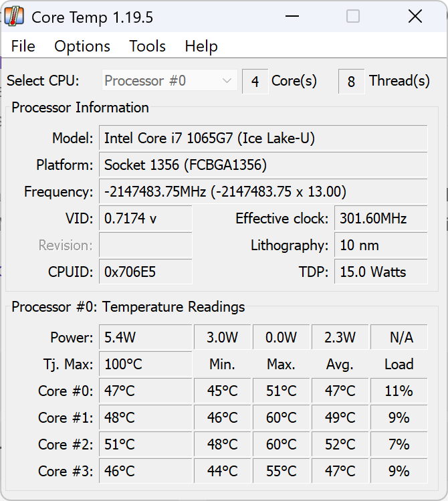Click Core #2 average temperature 52°C
Image resolution: width=448 pixels, height=501 pixels.
click(340, 444)
